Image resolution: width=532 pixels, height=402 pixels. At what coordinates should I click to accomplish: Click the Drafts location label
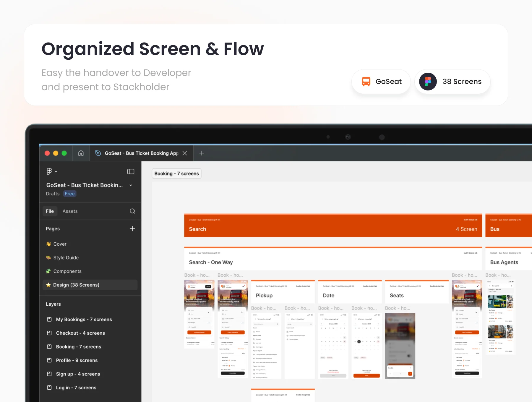point(53,194)
